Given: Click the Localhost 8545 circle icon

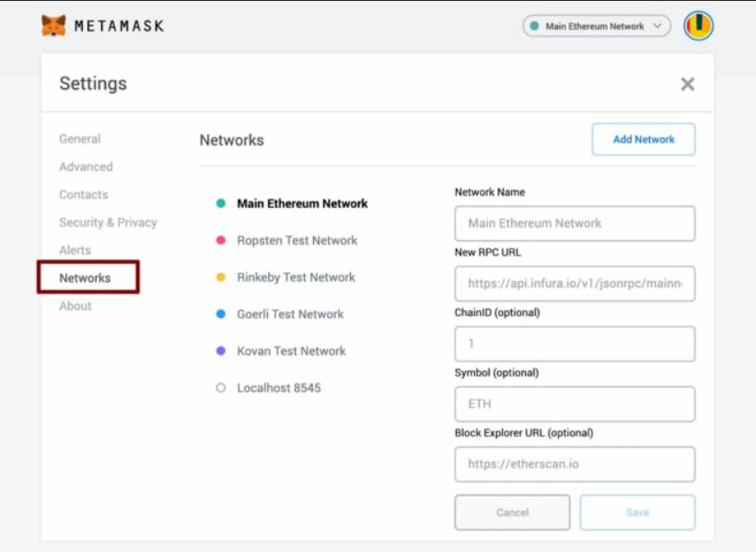Looking at the screenshot, I should (x=220, y=388).
